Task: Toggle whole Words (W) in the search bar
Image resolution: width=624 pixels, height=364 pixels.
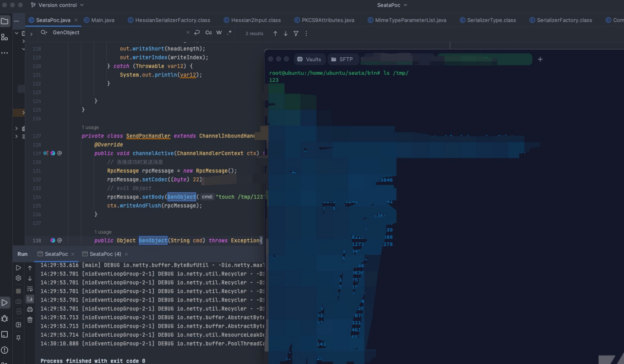Action: tap(219, 33)
